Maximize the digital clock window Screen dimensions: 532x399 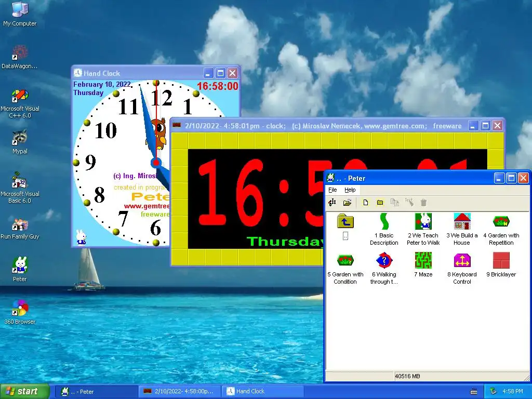(485, 126)
